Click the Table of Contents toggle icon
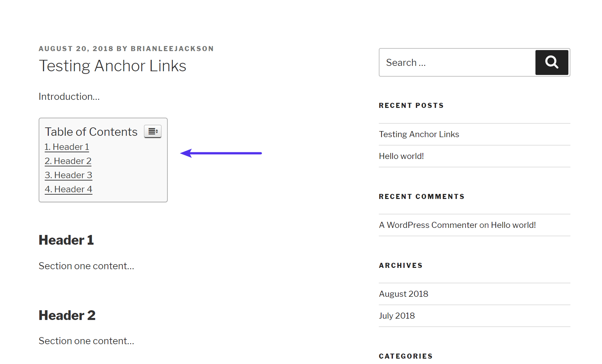Viewport: 602px width, 364px height. click(x=153, y=131)
